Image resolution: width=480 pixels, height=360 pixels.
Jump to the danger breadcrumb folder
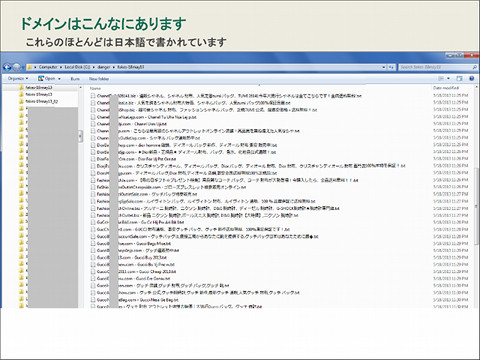[x=104, y=67]
